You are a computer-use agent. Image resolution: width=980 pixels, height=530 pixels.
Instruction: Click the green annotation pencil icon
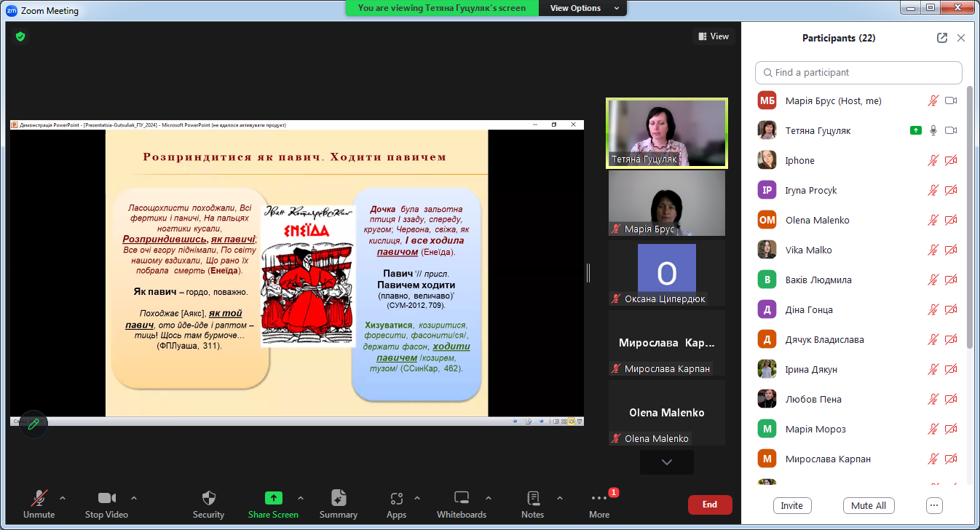pos(33,424)
